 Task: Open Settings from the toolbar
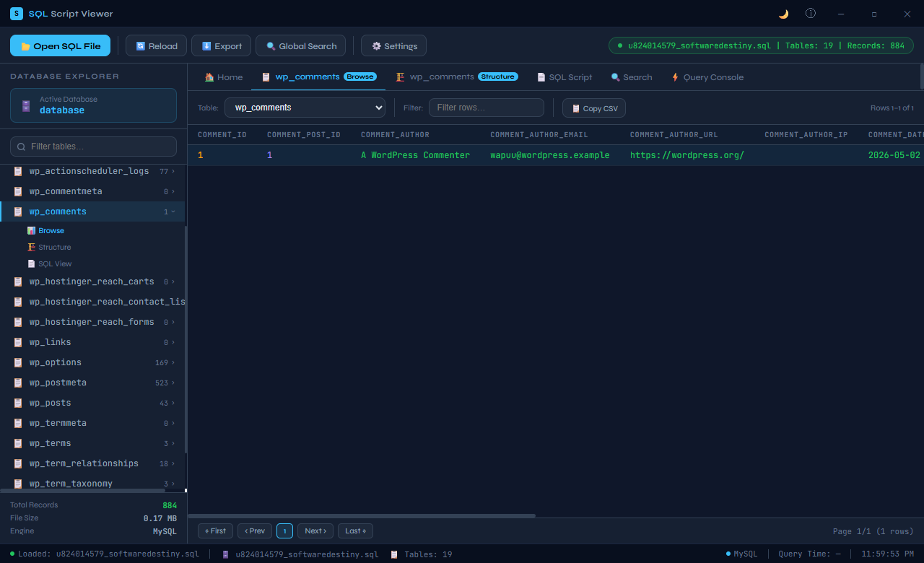point(393,45)
